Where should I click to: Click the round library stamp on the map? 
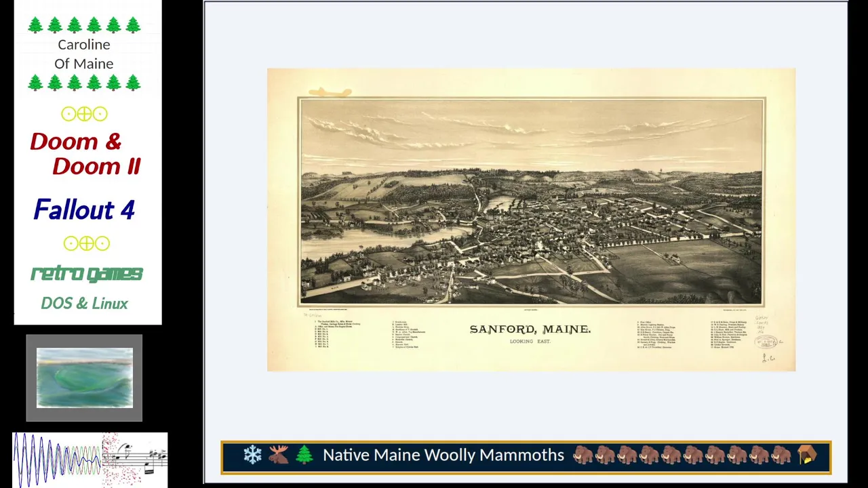pos(767,342)
